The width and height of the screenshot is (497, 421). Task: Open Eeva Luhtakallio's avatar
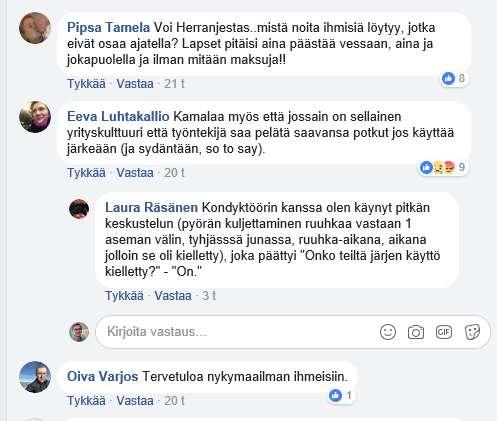(x=35, y=117)
